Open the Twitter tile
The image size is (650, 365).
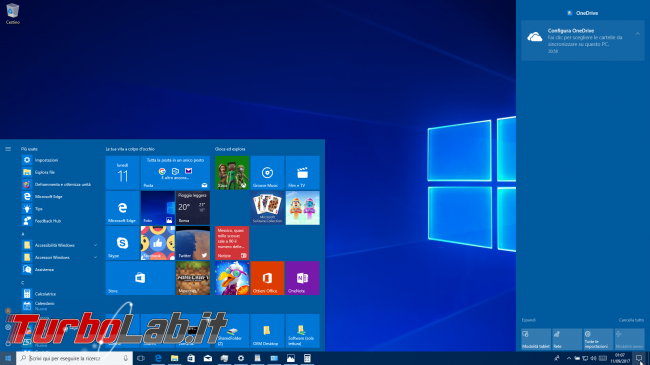coord(193,243)
